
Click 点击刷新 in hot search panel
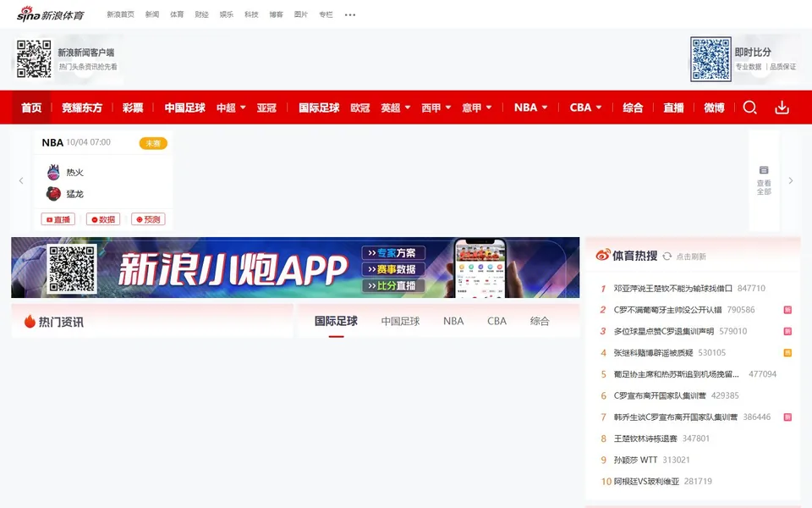[x=691, y=257]
